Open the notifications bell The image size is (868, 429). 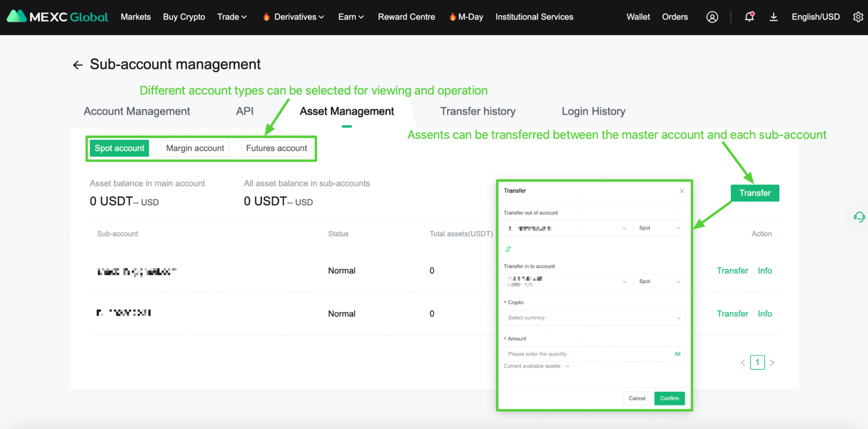pyautogui.click(x=749, y=17)
